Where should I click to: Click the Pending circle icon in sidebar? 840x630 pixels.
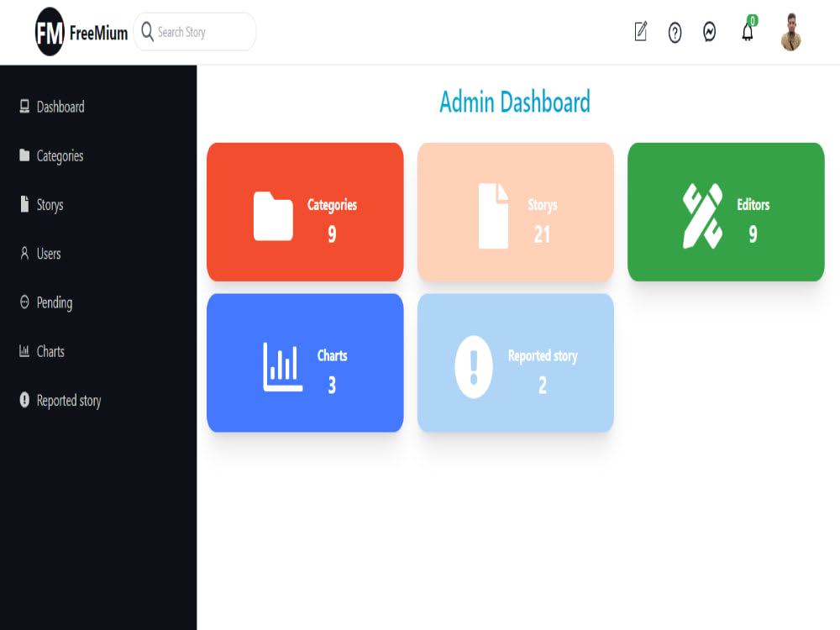pyautogui.click(x=24, y=302)
